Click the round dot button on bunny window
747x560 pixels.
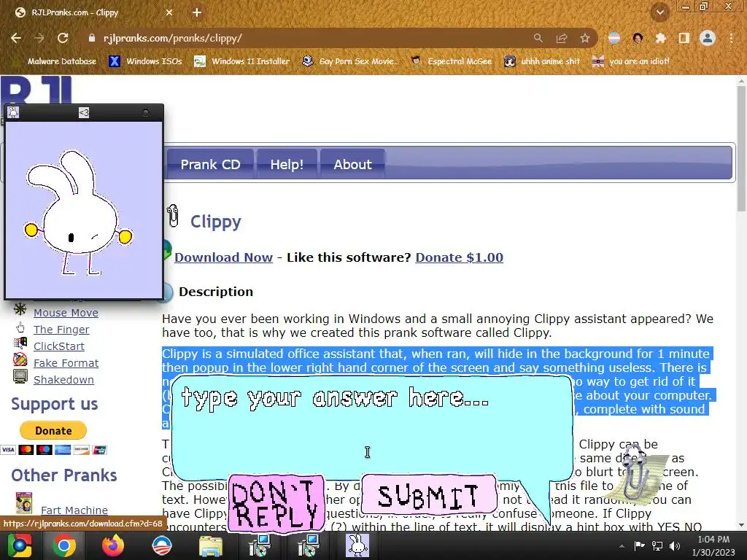coord(146,112)
